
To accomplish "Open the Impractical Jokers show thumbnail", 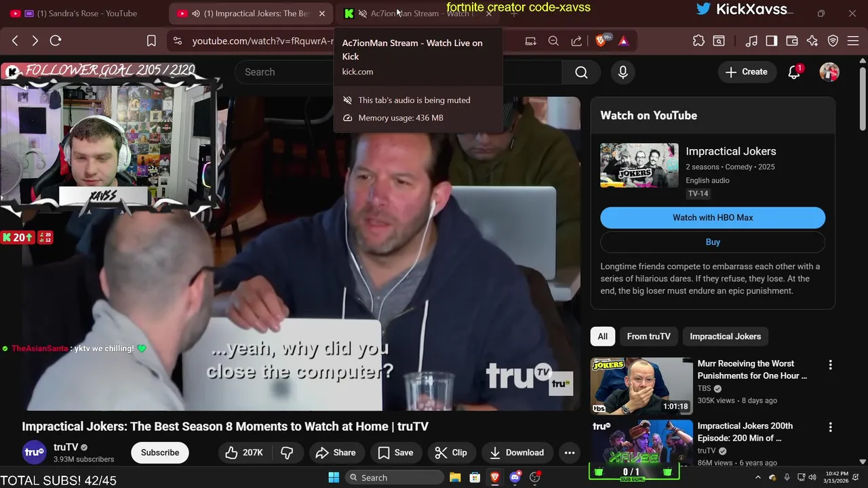I will pos(639,165).
